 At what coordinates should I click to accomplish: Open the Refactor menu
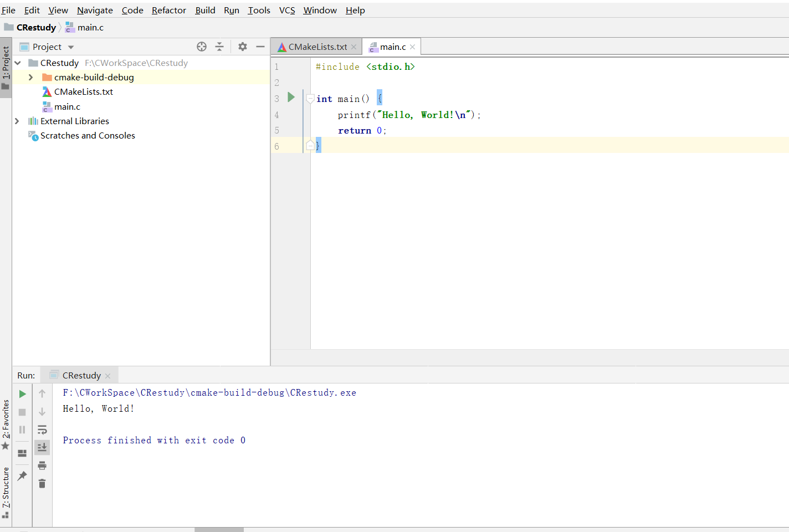(169, 10)
